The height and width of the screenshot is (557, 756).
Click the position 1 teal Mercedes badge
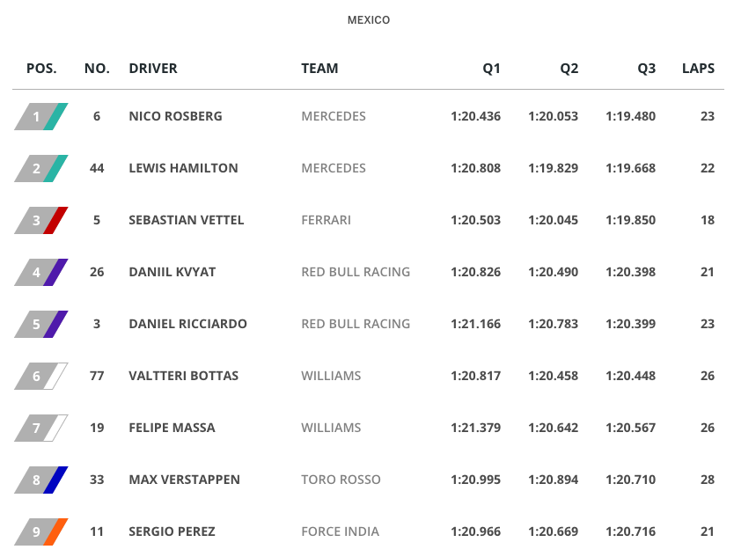click(41, 116)
